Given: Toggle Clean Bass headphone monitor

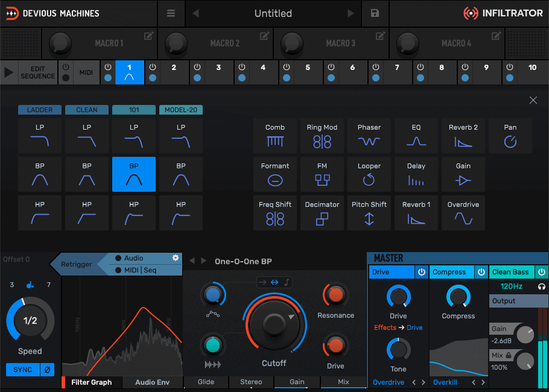Looking at the screenshot, I should [541, 286].
